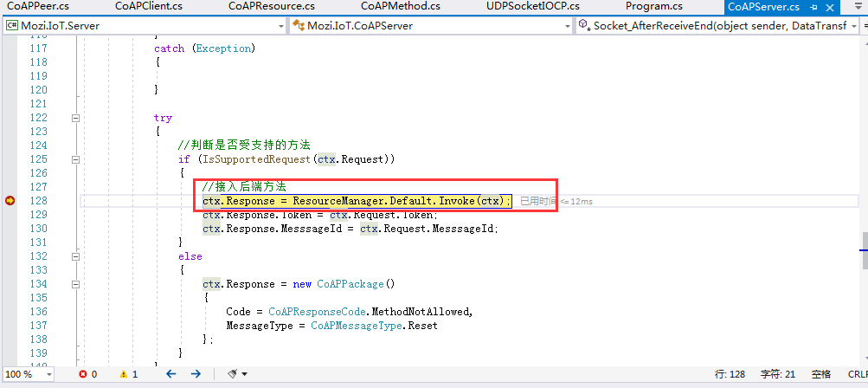Screen dimensions: 868x388
Task: Navigate backward with the left arrow
Action: pos(171,374)
